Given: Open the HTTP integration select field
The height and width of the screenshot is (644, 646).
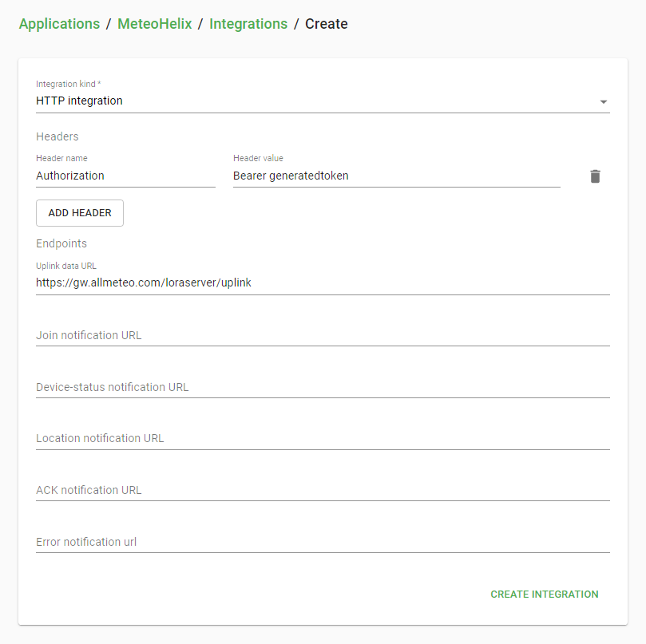Looking at the screenshot, I should pos(323,101).
